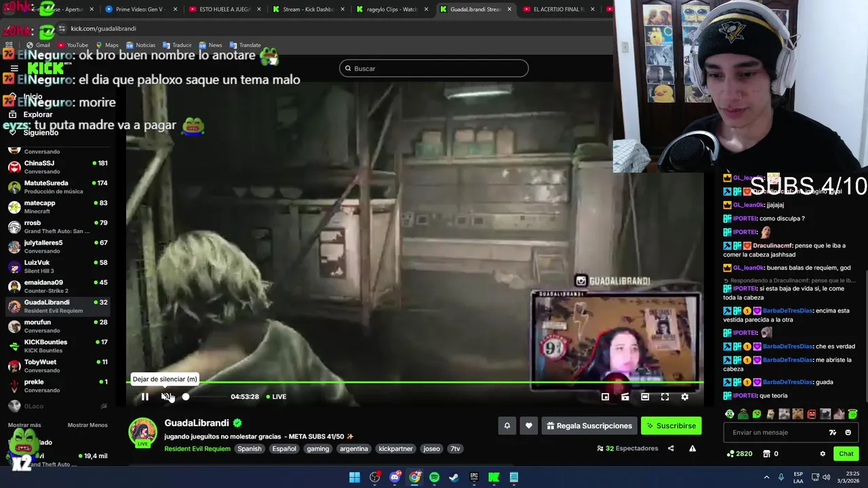This screenshot has height=488, width=868.
Task: Open the Resident Evil Requiem category link
Action: 197,449
